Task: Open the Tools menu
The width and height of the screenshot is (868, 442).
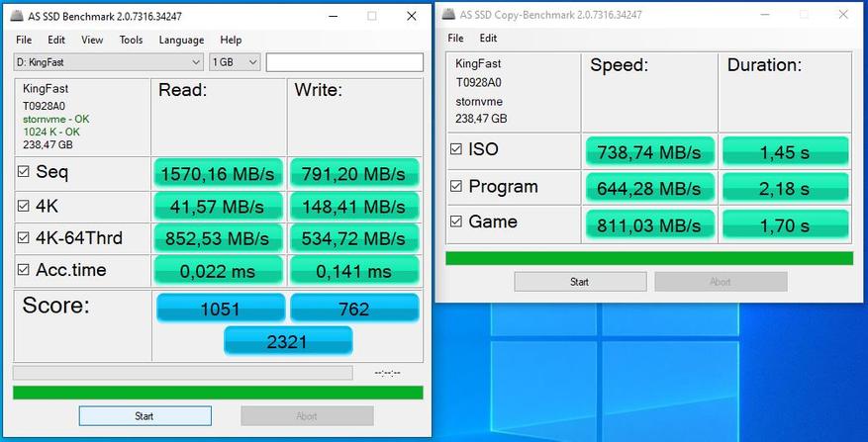Action: coord(131,40)
